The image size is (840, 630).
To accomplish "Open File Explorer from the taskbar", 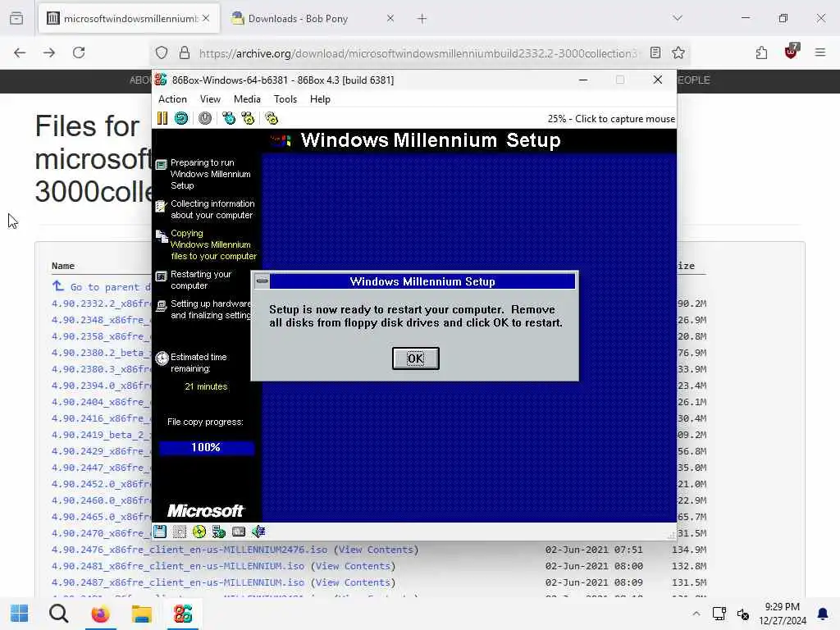I will coord(141,614).
